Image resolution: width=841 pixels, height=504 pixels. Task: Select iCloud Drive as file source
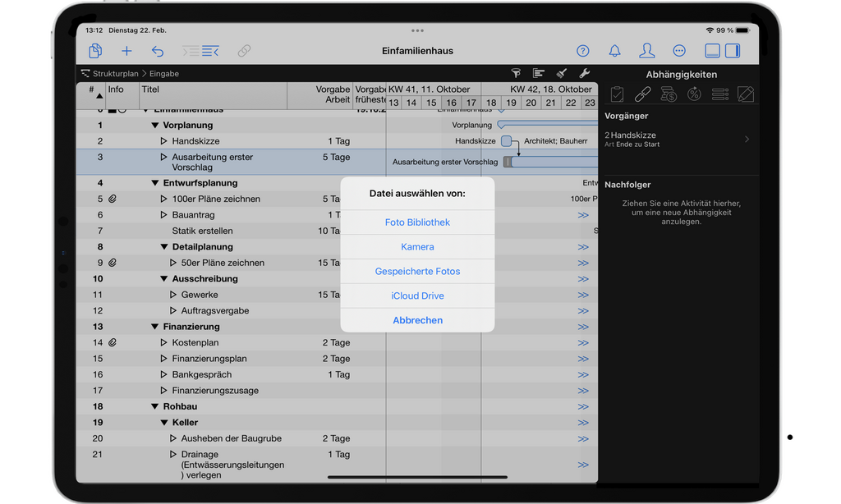pyautogui.click(x=417, y=296)
